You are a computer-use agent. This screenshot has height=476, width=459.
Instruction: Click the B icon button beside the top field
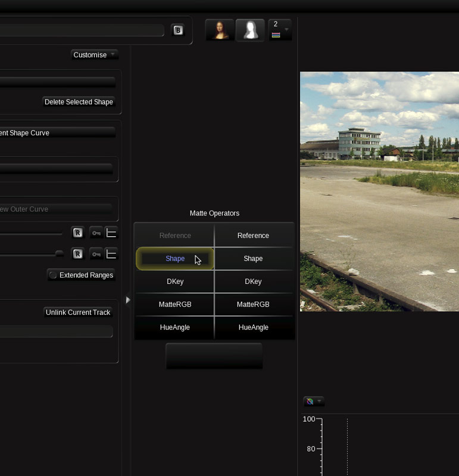click(x=178, y=30)
